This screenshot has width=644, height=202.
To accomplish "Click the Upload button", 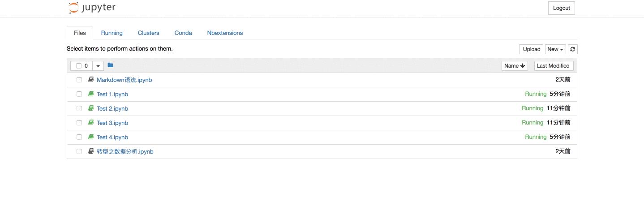I will (532, 49).
